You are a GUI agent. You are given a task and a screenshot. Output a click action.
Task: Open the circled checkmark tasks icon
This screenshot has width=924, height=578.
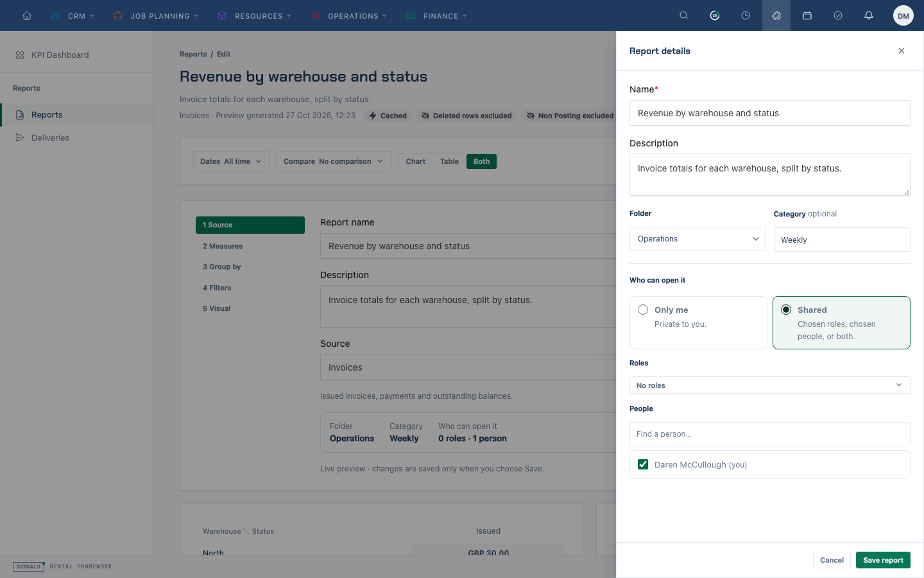pyautogui.click(x=838, y=15)
